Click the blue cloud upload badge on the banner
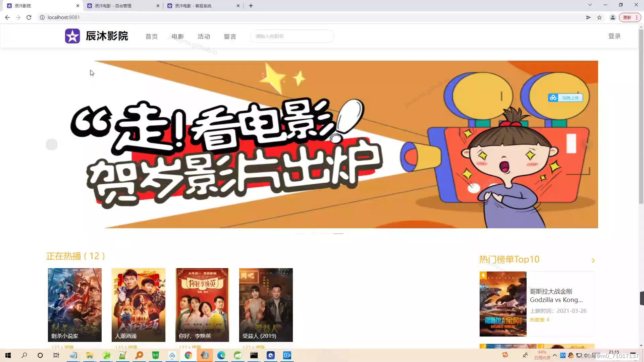This screenshot has width=644, height=362. pyautogui.click(x=565, y=98)
